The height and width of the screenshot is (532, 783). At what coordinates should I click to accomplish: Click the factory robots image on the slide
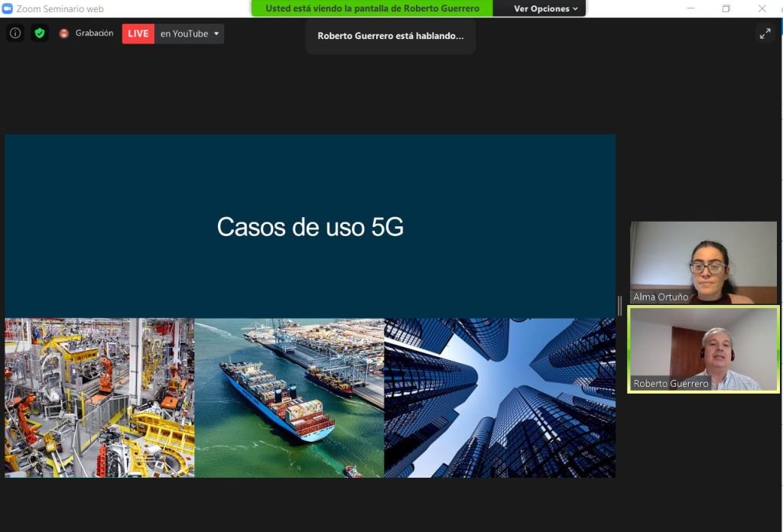pyautogui.click(x=99, y=397)
